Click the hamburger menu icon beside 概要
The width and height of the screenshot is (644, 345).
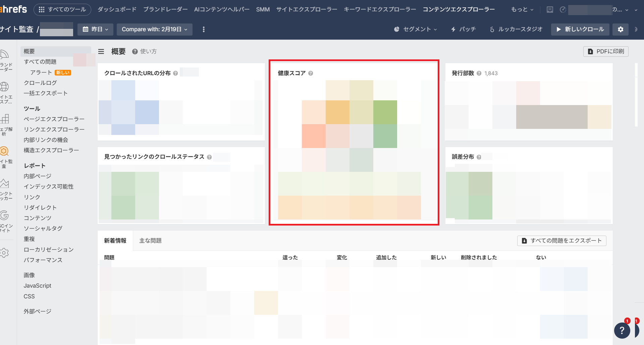(x=101, y=51)
